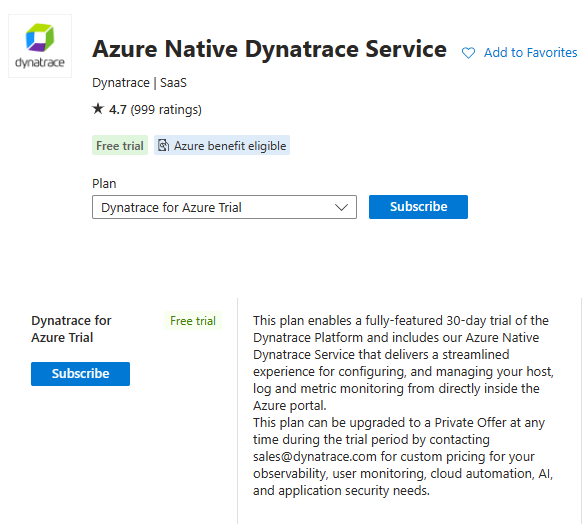Click the Dynatrace | SaaS publisher text
The image size is (583, 524).
pos(139,83)
